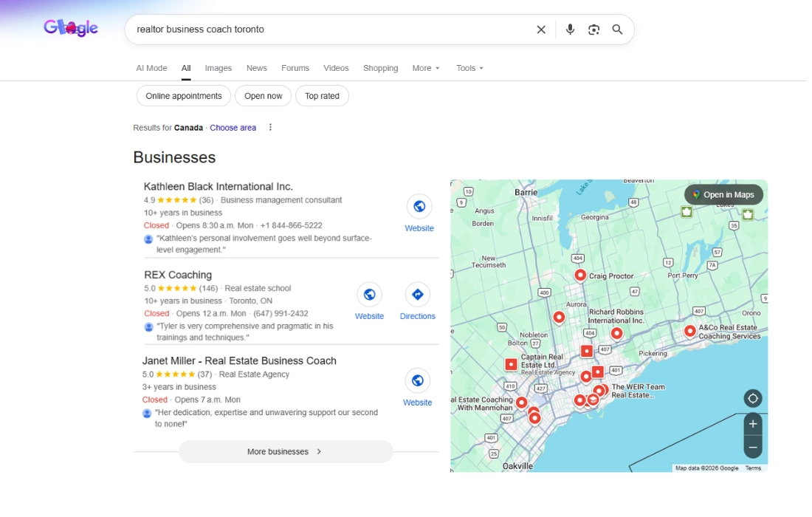Start voice search with the microphone icon
Image resolution: width=812 pixels, height=517 pixels.
click(569, 29)
